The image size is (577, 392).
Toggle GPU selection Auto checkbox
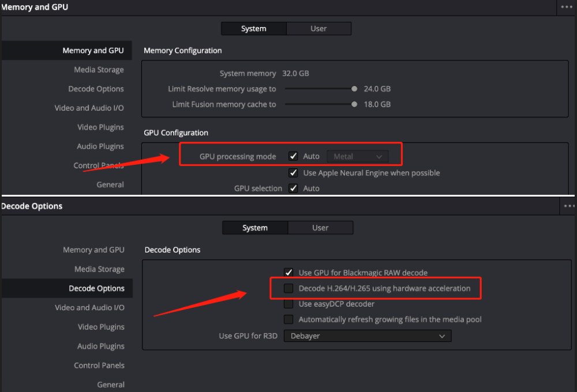tap(293, 189)
